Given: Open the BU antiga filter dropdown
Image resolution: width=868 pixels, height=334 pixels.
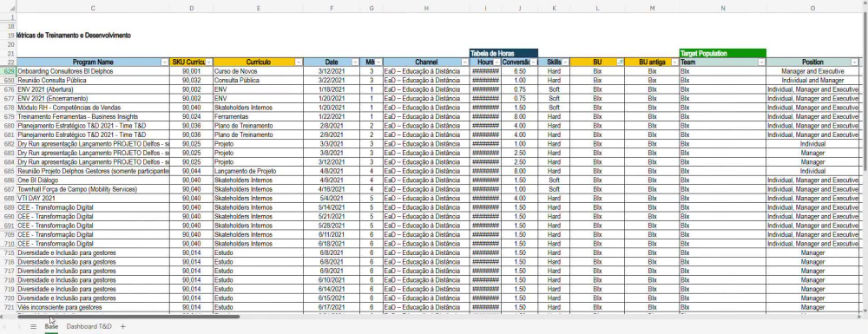Looking at the screenshot, I should (674, 62).
